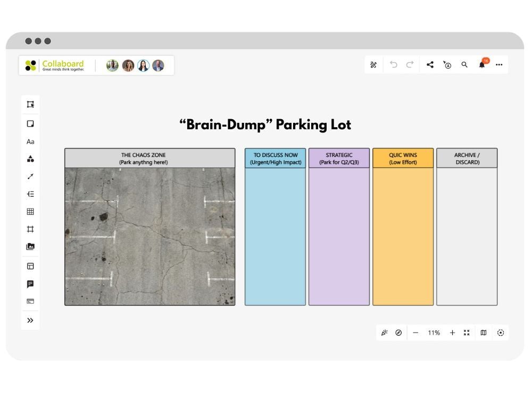Open the more options ellipsis menu
The height and width of the screenshot is (399, 532).
499,64
